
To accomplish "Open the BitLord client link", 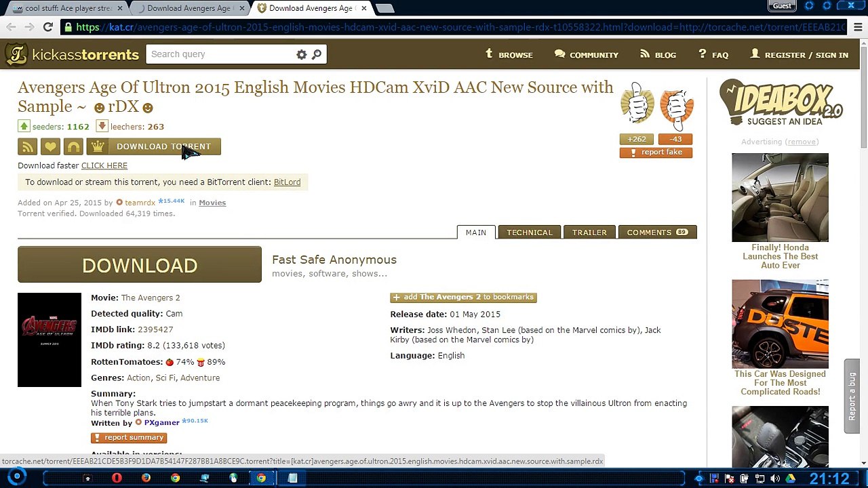I will click(287, 182).
